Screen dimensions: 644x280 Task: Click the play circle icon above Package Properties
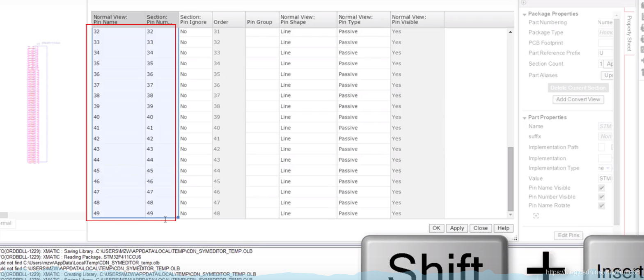(x=524, y=3)
